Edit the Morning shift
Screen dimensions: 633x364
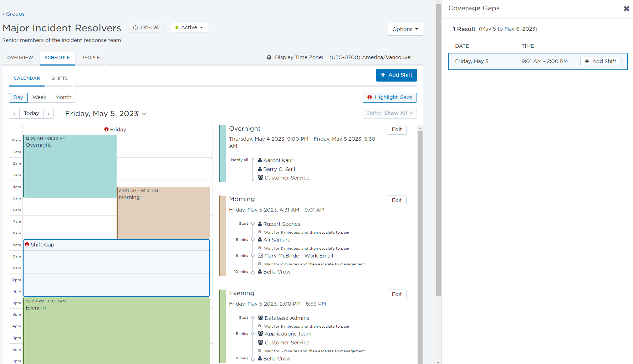coord(397,200)
